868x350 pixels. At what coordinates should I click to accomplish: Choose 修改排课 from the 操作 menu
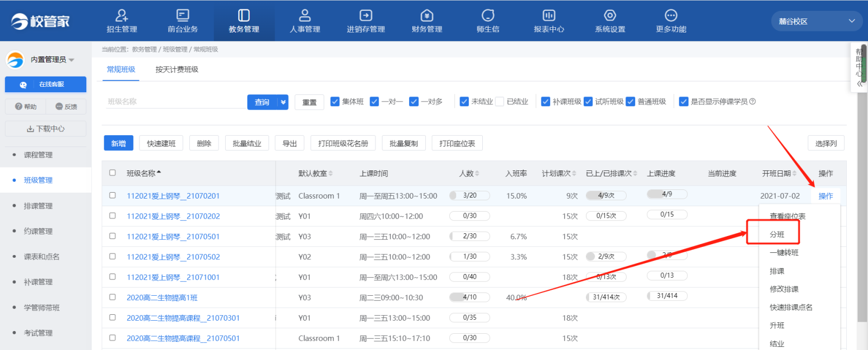click(784, 289)
